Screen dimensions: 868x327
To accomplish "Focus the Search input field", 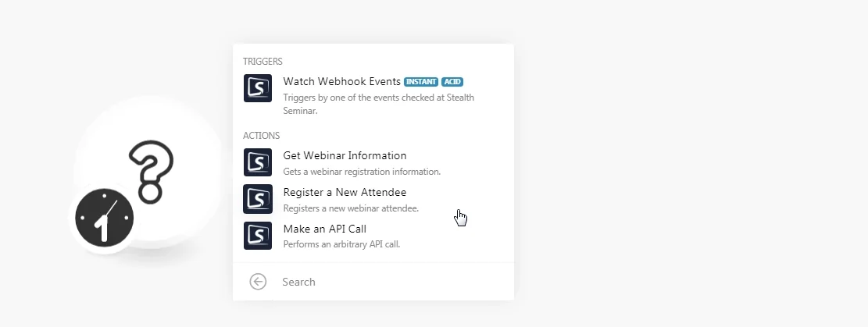I will pos(393,282).
